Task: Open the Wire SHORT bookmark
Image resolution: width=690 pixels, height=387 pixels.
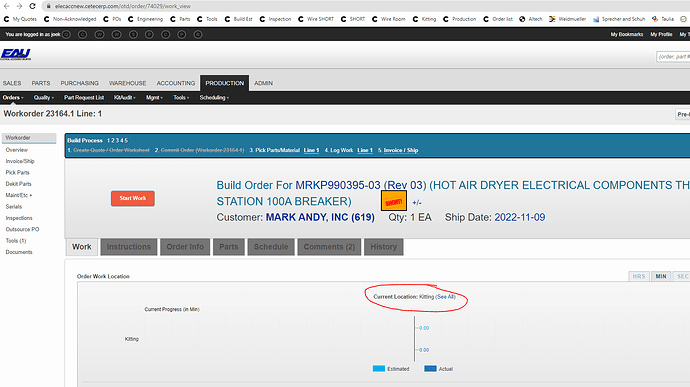Action: [316, 19]
